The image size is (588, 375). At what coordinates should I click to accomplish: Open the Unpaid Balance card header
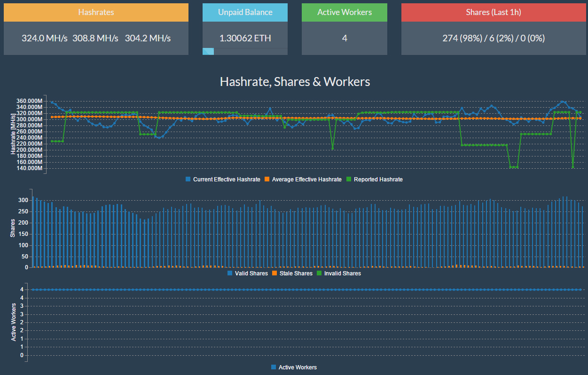245,12
